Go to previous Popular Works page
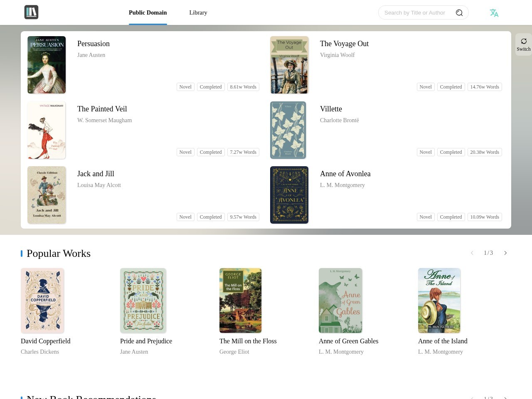Viewport: 532px width, 399px height. (472, 253)
